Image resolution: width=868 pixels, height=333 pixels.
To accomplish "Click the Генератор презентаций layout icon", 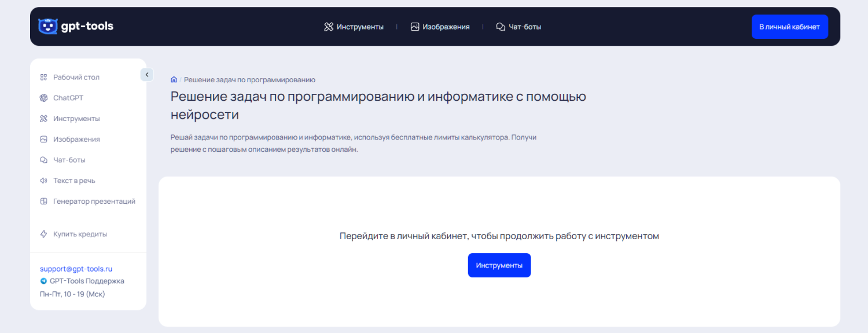I will click(x=43, y=202).
